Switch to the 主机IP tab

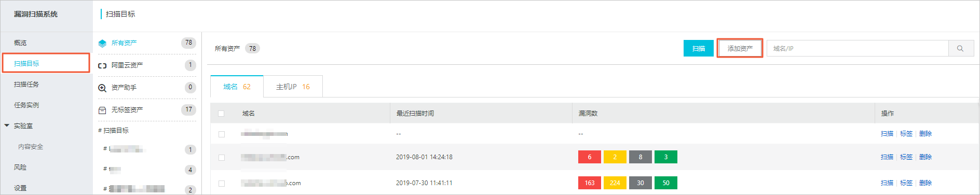[293, 87]
